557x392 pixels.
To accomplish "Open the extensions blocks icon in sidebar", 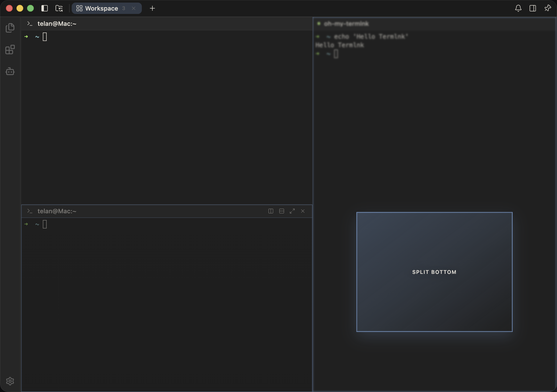I will (10, 50).
